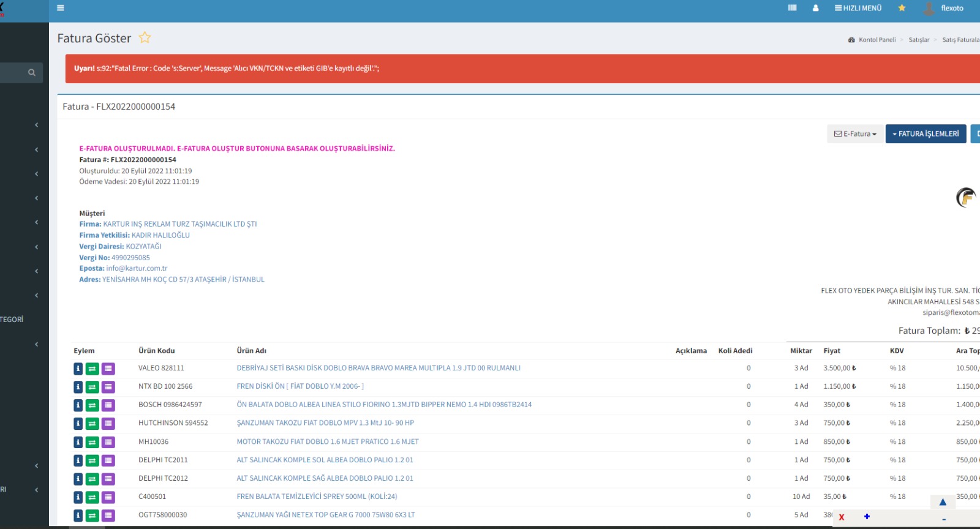Click the blue scroll-to-top arrow
Screen dimensions: 980x529
943,502
